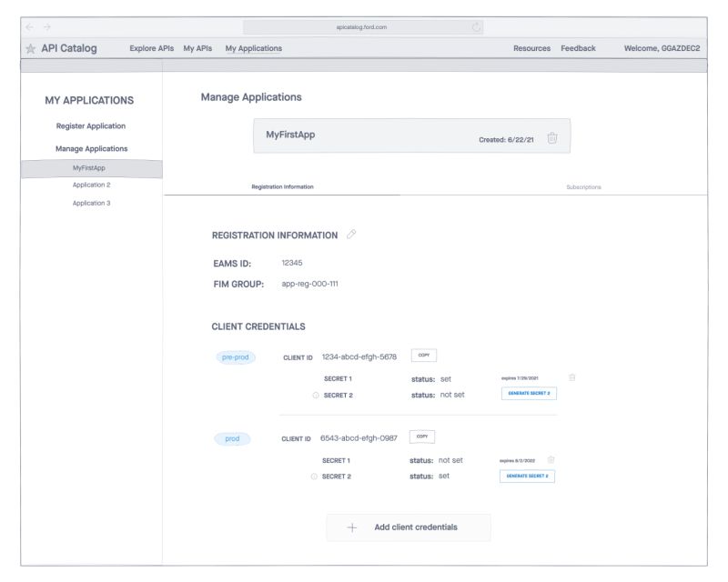The width and height of the screenshot is (728, 582).
Task: Open the Resources menu
Action: [531, 48]
